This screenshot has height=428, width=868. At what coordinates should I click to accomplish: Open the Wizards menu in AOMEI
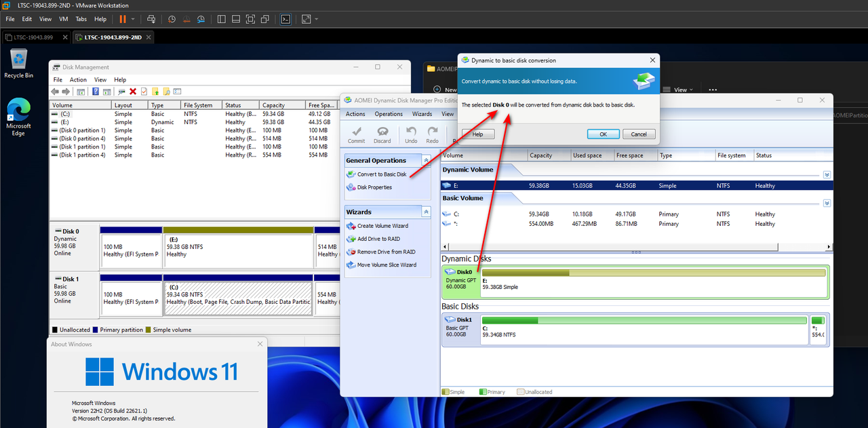[x=422, y=114]
